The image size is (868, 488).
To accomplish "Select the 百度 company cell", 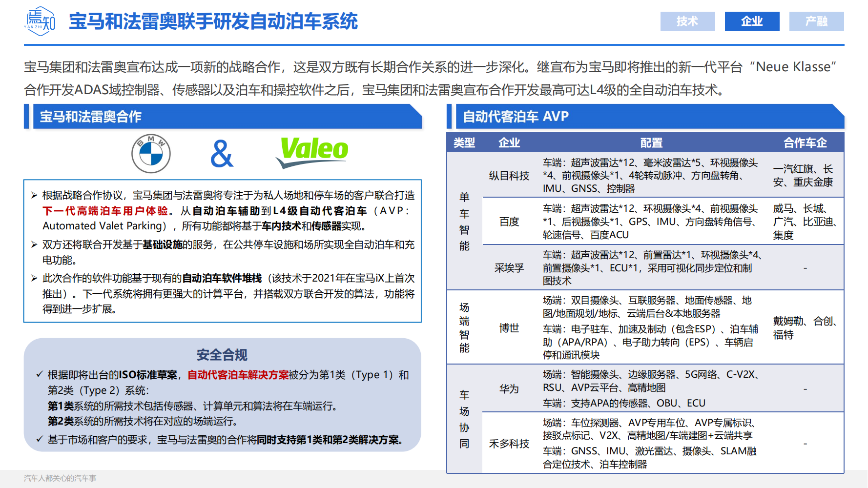I will [x=509, y=222].
